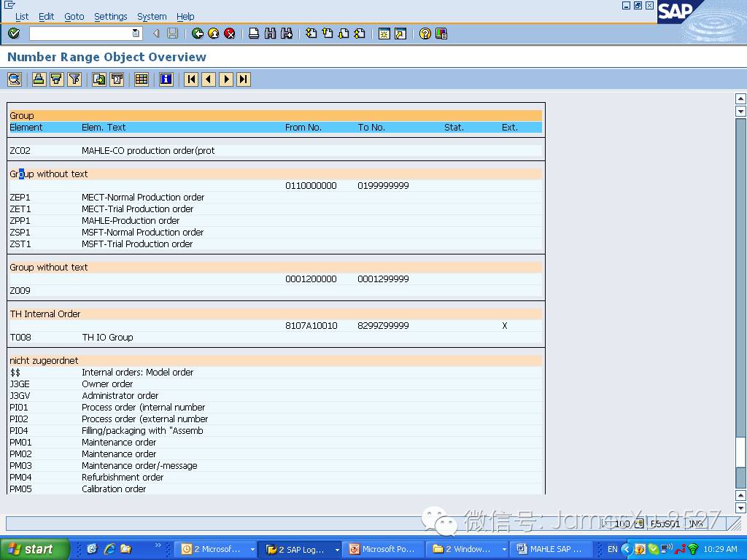
Task: Select row ZST1 MSFT-Trial Production order
Action: coord(276,244)
